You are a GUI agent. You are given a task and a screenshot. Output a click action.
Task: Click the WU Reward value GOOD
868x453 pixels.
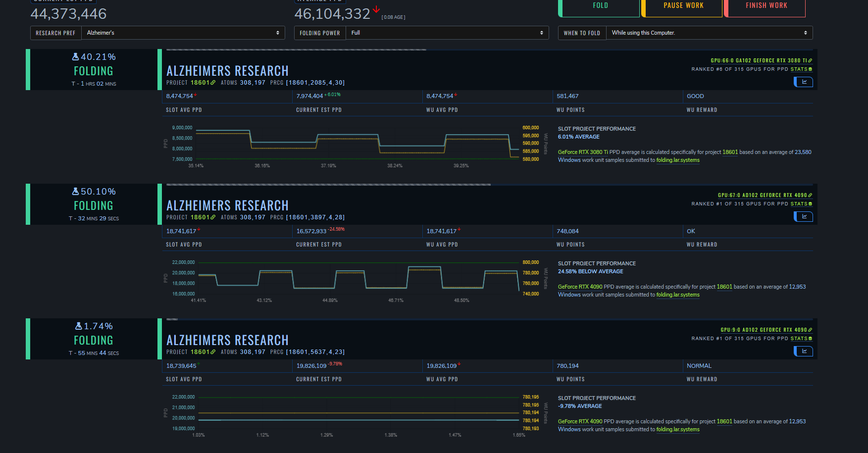click(x=695, y=97)
